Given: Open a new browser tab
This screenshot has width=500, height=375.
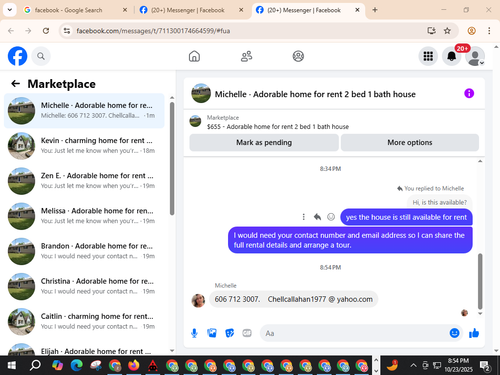Looking at the screenshot, I should (x=375, y=10).
